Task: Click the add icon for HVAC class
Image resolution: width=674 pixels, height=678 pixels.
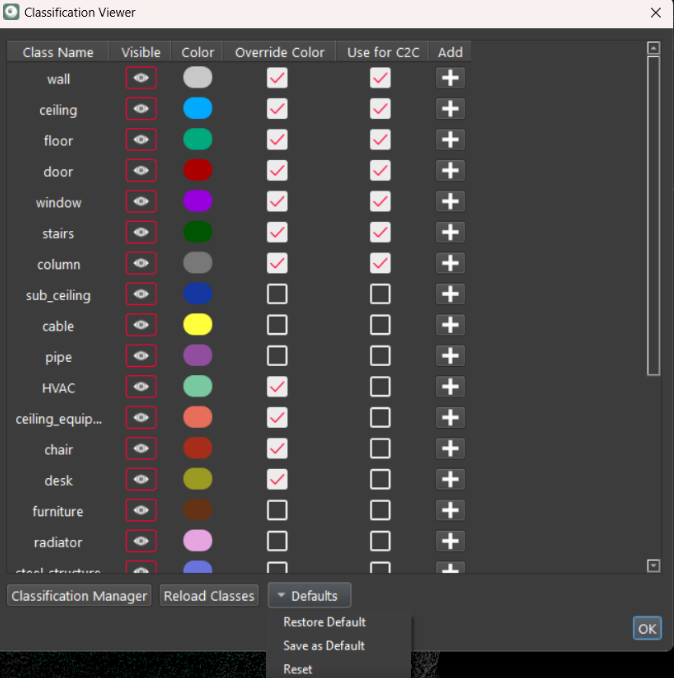Action: (x=450, y=387)
